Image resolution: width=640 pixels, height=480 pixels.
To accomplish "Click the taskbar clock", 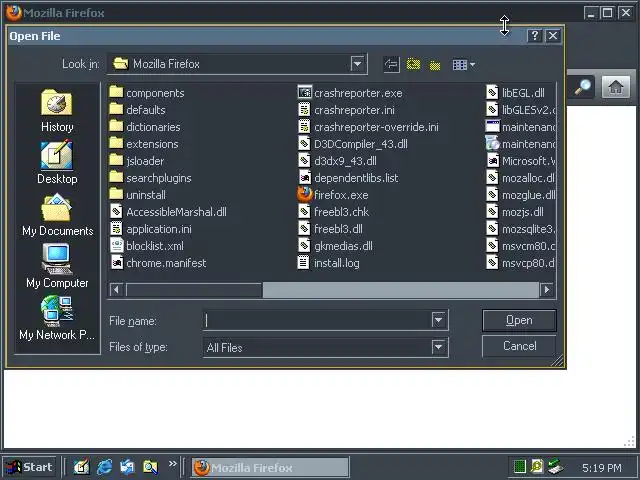I will (602, 468).
